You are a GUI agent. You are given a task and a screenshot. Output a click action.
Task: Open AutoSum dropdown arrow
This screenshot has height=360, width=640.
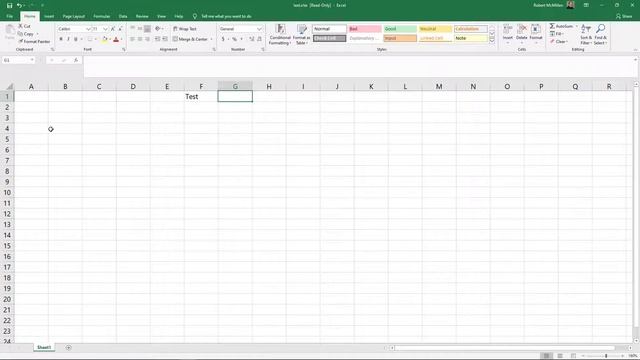(x=576, y=26)
